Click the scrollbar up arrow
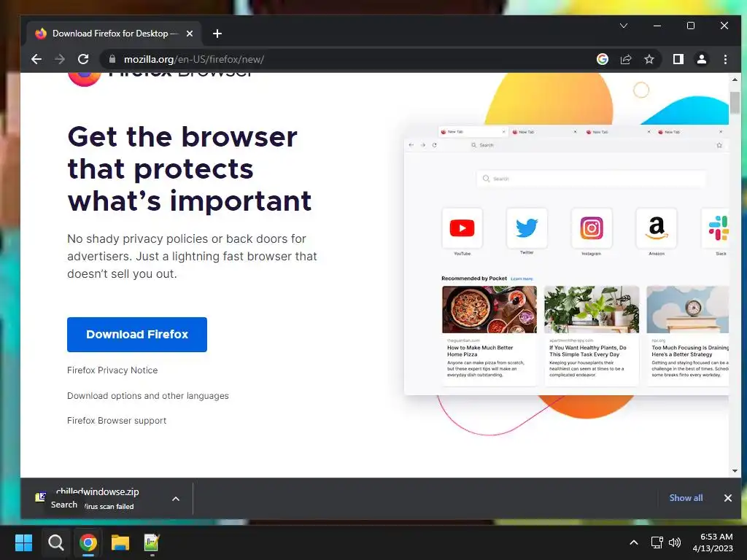This screenshot has width=747, height=560. click(x=735, y=79)
